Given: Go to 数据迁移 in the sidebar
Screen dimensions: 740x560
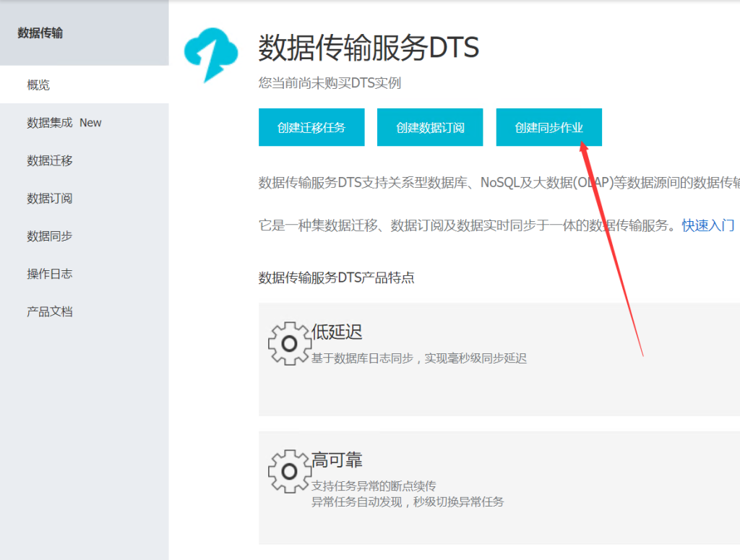Looking at the screenshot, I should tap(85, 160).
